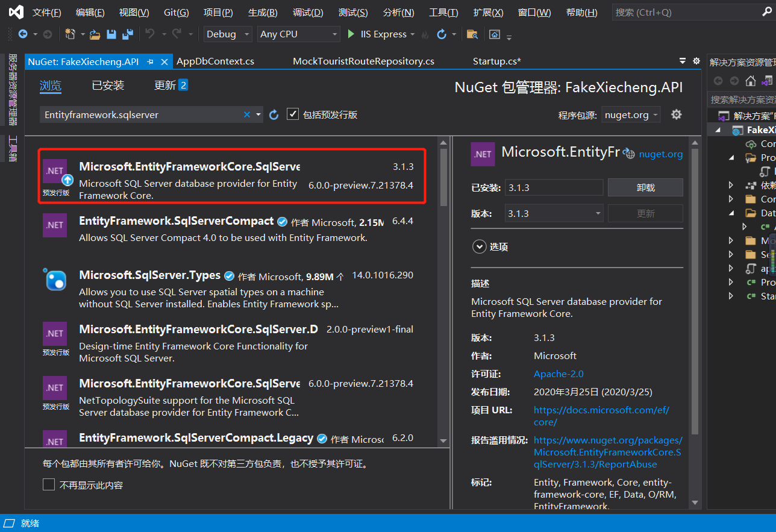The height and width of the screenshot is (532, 776).
Task: Switch to the 浏览 tab
Action: 51,86
